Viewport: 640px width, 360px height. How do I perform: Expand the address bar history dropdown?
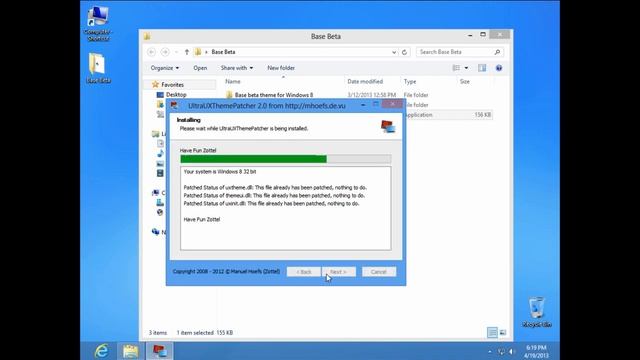click(x=394, y=52)
